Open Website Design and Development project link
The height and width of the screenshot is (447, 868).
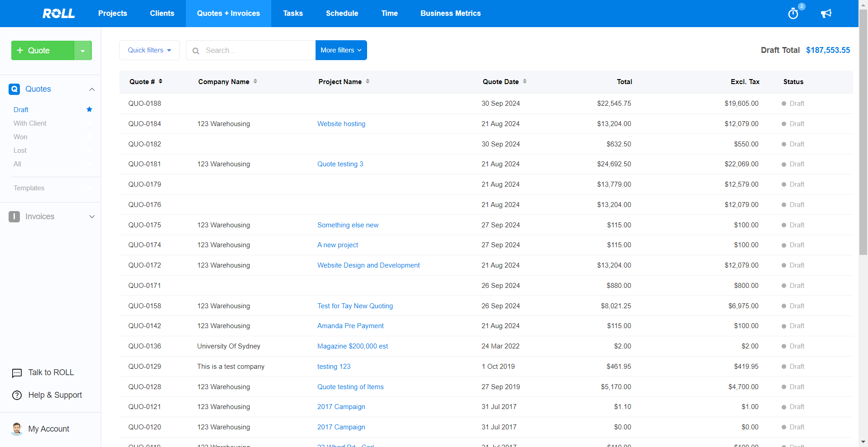(368, 265)
